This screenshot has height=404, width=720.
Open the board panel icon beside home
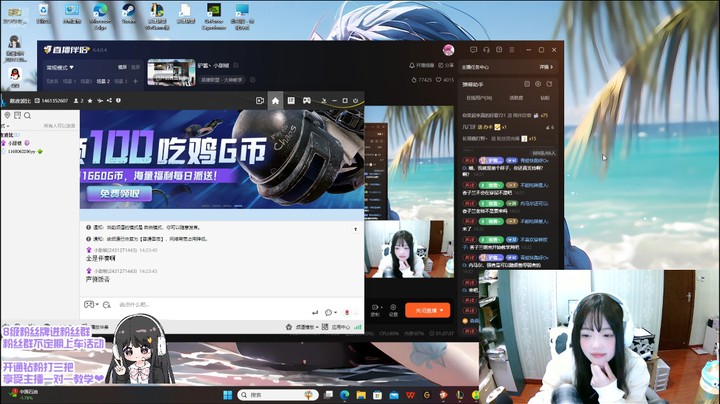tap(291, 101)
